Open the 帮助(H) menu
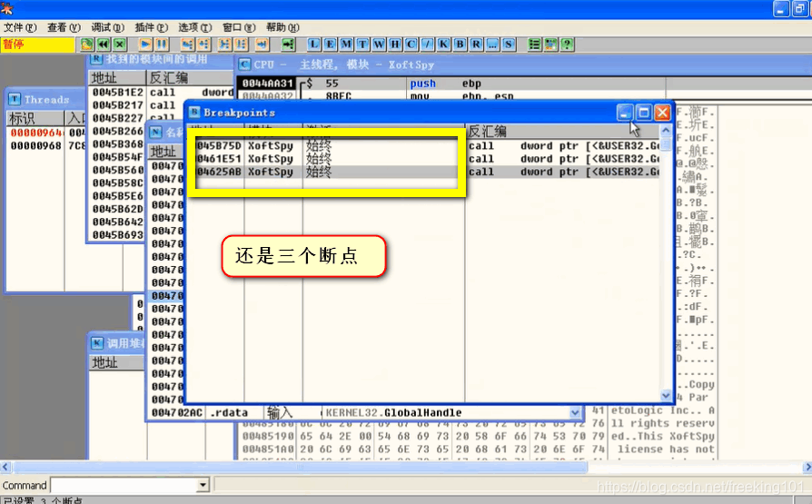812x504 pixels. tap(282, 27)
